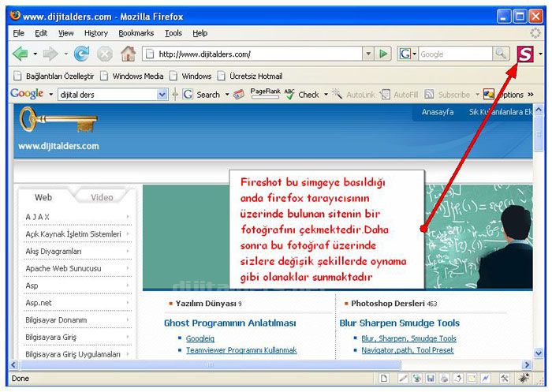The height and width of the screenshot is (392, 552).
Task: Click the search magnifier icon
Action: click(501, 54)
